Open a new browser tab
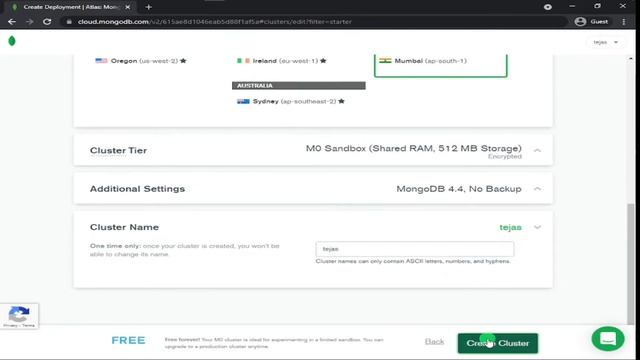This screenshot has height=360, width=640. [x=149, y=7]
